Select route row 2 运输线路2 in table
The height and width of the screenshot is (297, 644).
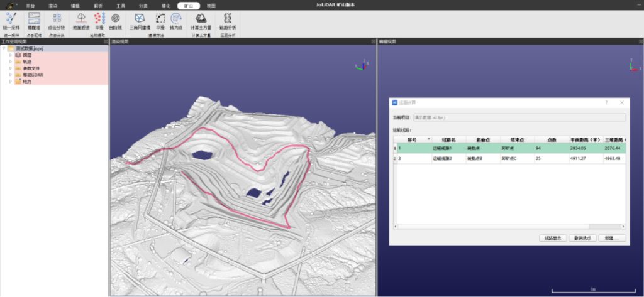pyautogui.click(x=442, y=159)
